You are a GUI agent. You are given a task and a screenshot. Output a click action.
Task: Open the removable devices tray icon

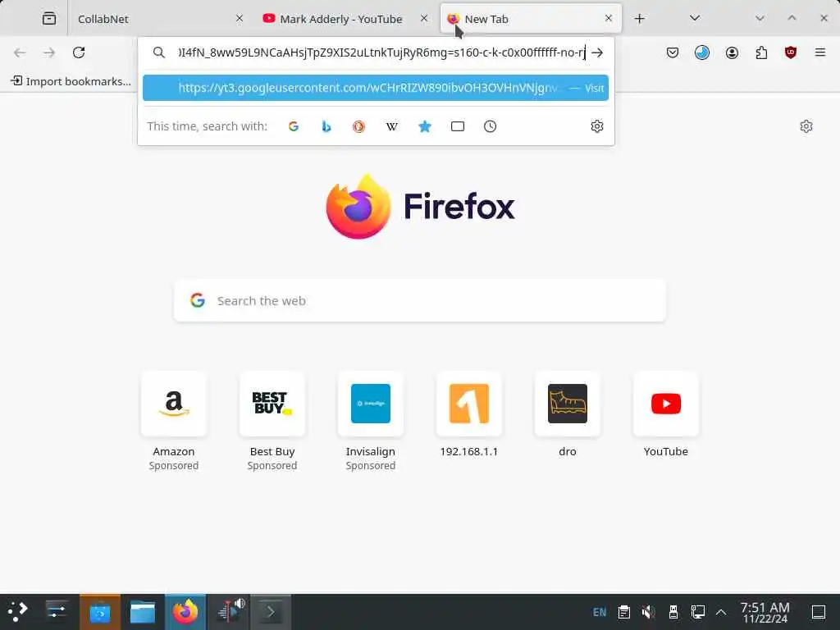tap(673, 612)
